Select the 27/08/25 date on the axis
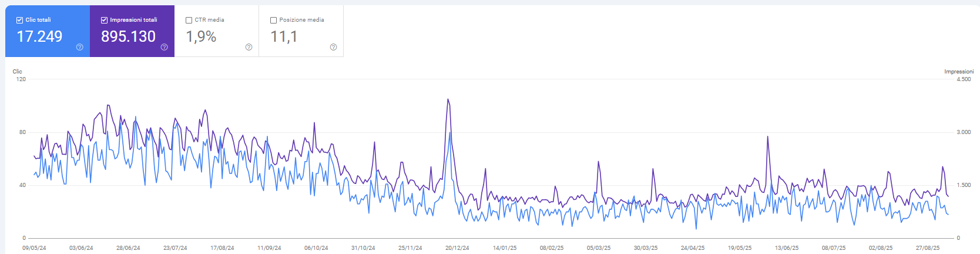 point(927,248)
